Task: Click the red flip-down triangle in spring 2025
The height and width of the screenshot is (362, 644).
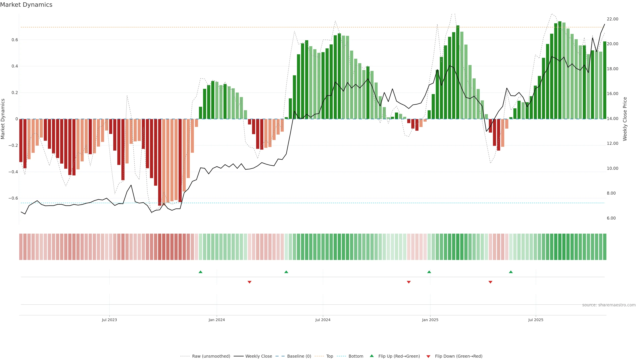Action: coord(490,282)
